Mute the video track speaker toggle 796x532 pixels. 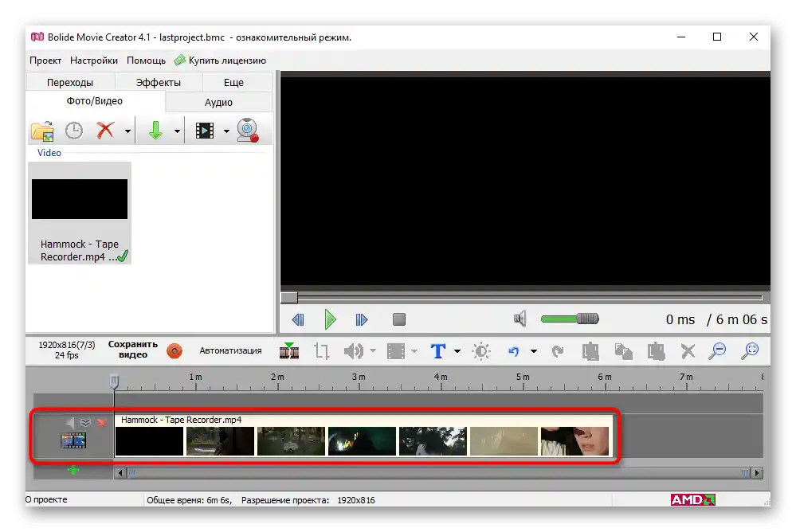[x=70, y=422]
